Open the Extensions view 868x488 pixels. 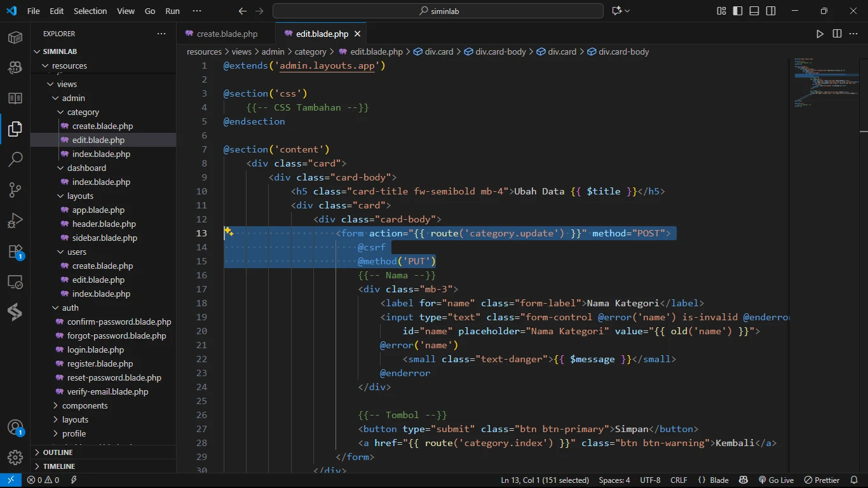click(15, 252)
